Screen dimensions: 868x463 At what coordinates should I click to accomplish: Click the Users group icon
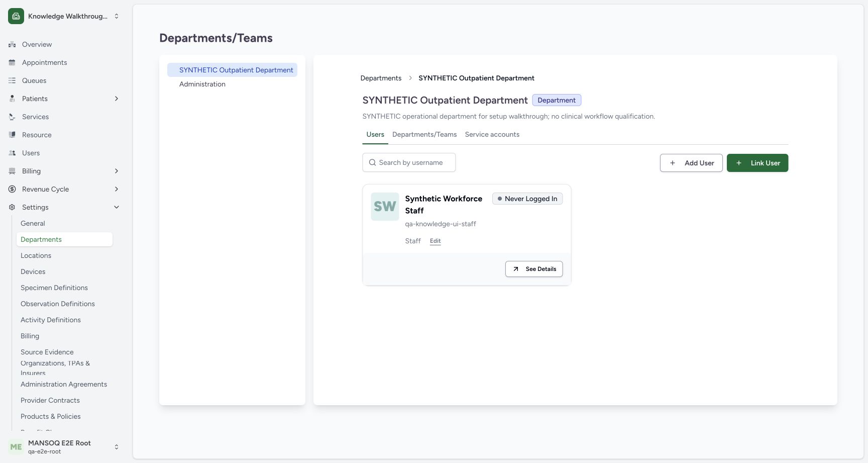click(12, 153)
